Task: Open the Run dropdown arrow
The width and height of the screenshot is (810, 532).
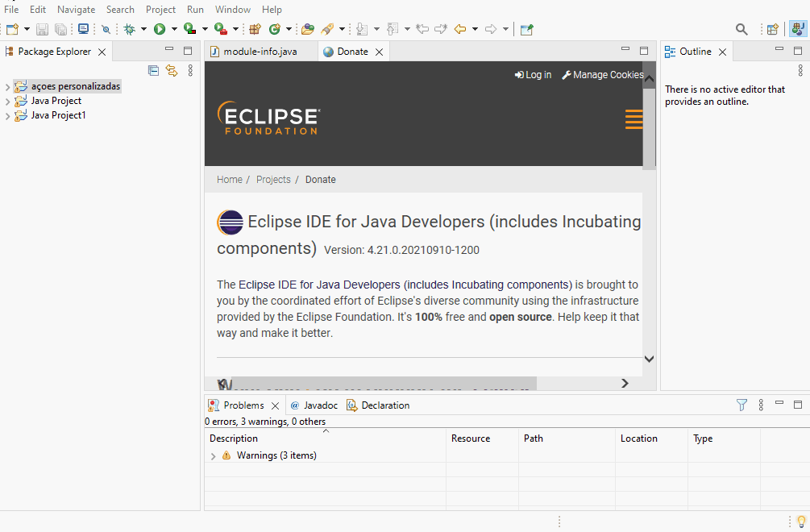Action: (174, 30)
